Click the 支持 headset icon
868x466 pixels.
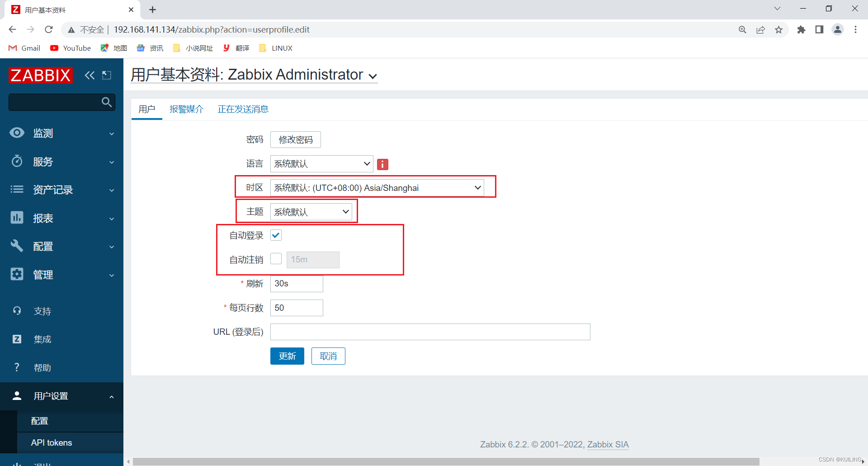(17, 311)
